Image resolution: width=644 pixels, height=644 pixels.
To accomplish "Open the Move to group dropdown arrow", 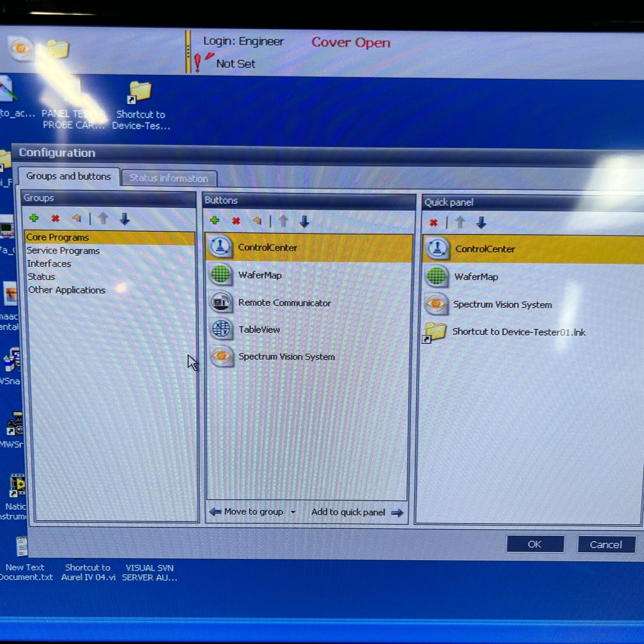I will [293, 512].
